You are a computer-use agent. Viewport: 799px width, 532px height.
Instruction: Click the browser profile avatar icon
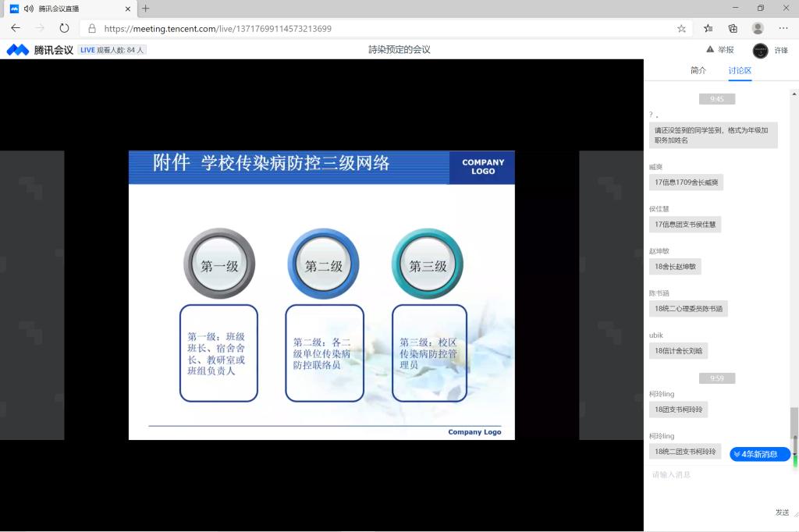click(758, 28)
